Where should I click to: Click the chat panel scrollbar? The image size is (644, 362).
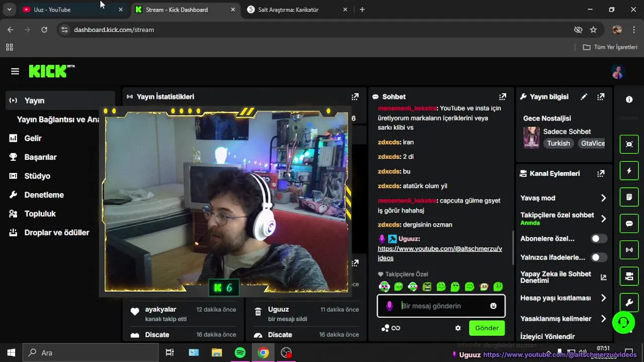(513, 248)
